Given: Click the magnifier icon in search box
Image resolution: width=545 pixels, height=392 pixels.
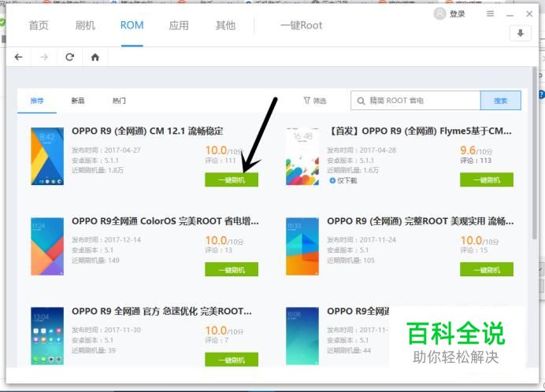Looking at the screenshot, I should point(361,101).
